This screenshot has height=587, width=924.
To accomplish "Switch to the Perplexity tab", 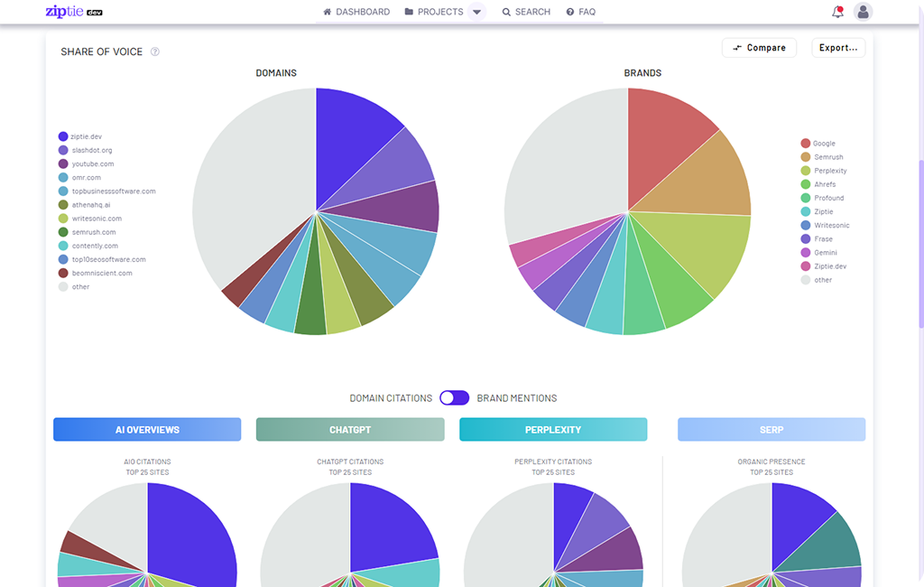I will coord(553,430).
